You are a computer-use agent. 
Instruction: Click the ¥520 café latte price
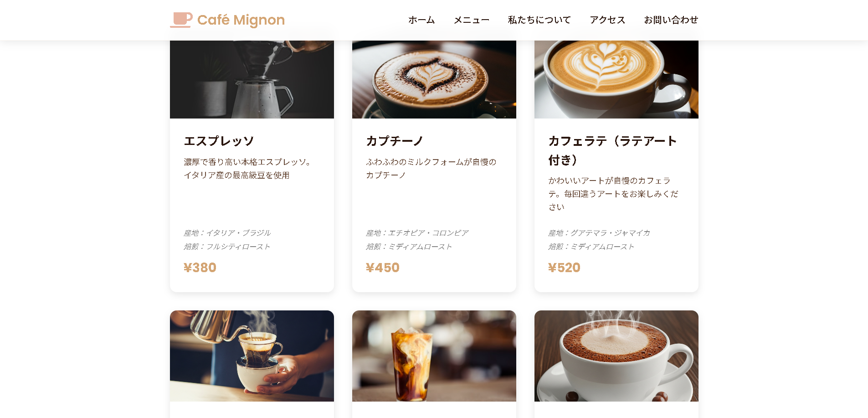tap(565, 268)
